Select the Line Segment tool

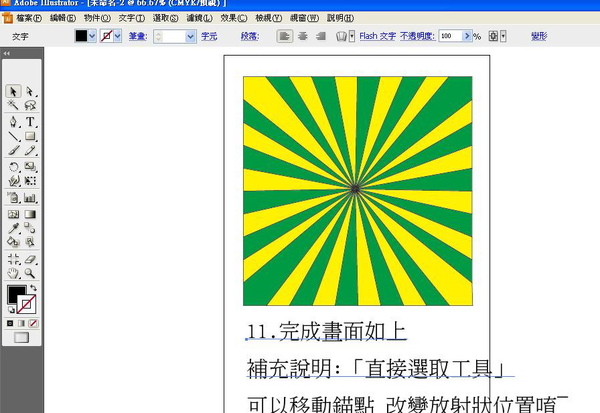click(13, 136)
